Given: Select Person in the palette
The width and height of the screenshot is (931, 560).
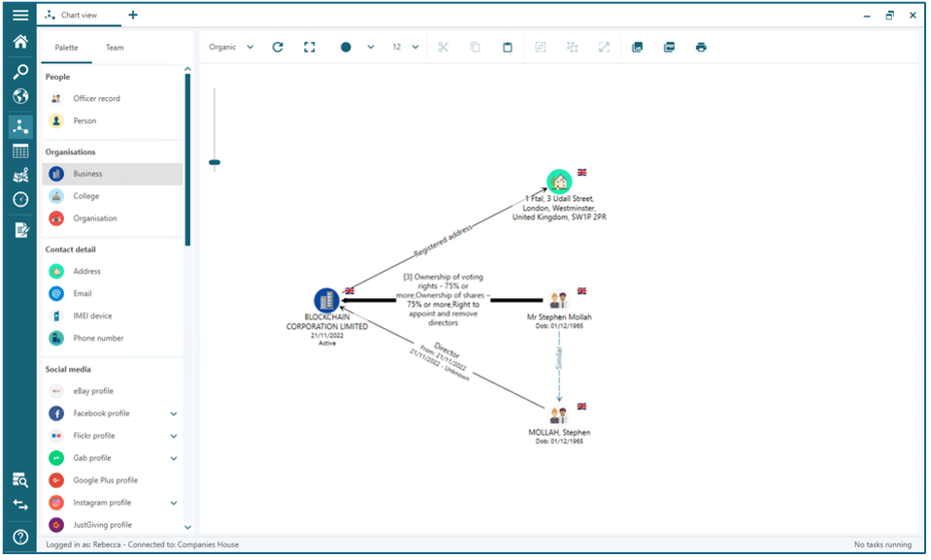Looking at the screenshot, I should (x=113, y=121).
